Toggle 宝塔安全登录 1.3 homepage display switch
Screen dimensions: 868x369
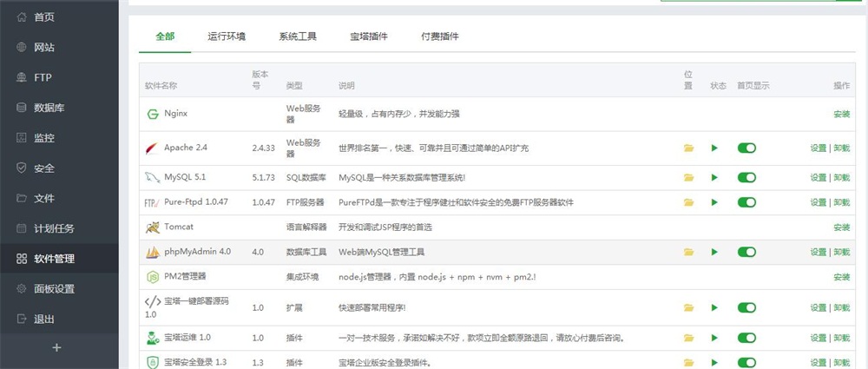click(746, 363)
